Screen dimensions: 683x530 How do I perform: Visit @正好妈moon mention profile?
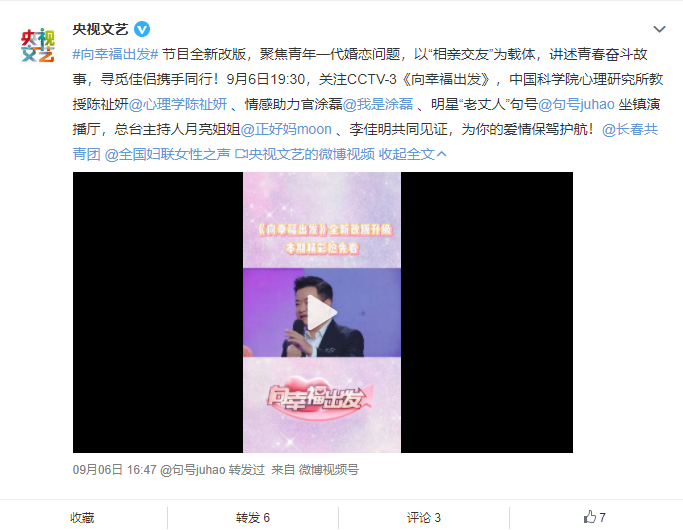coord(286,129)
